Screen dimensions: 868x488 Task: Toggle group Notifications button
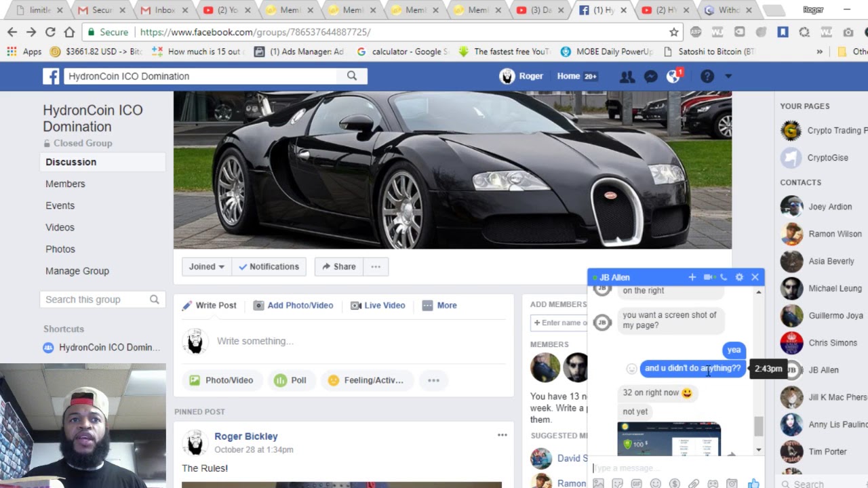tap(269, 266)
